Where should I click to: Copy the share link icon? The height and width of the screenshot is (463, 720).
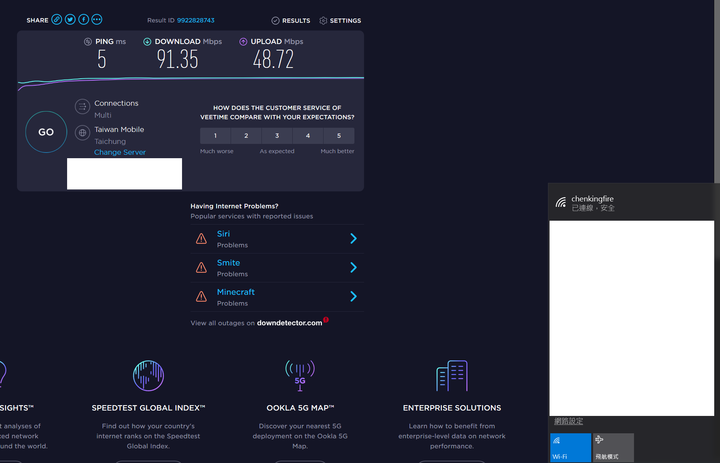(x=56, y=19)
